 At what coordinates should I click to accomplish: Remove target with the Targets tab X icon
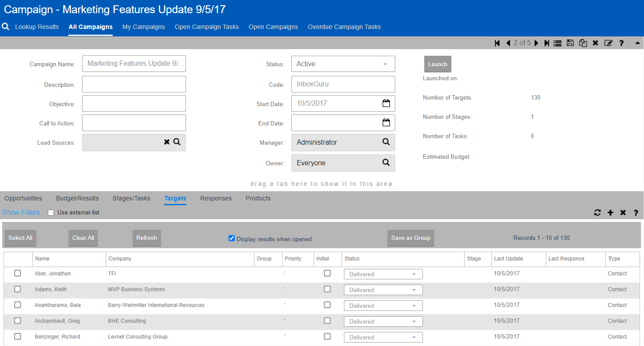[623, 213]
